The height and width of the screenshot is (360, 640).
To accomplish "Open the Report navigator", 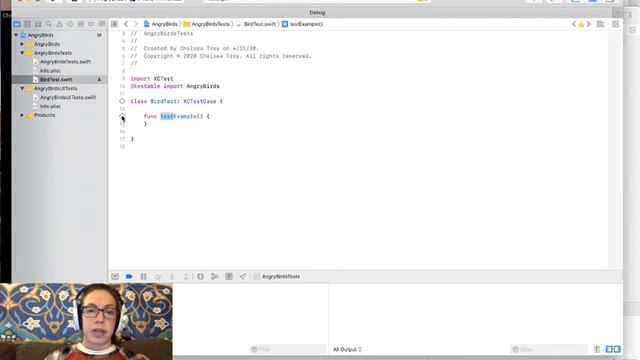I will [102, 24].
